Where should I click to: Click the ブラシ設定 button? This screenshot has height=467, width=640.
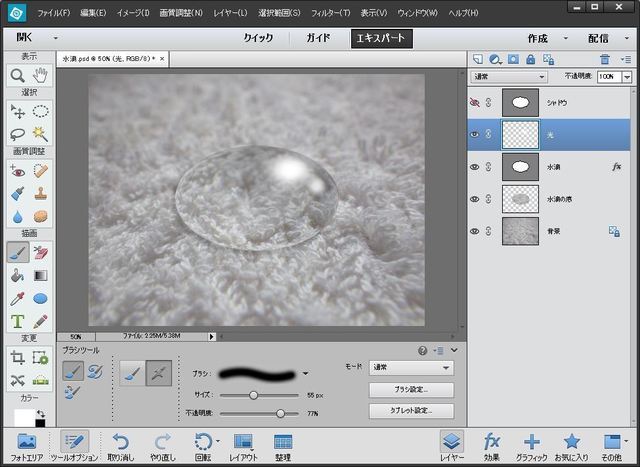coord(411,390)
